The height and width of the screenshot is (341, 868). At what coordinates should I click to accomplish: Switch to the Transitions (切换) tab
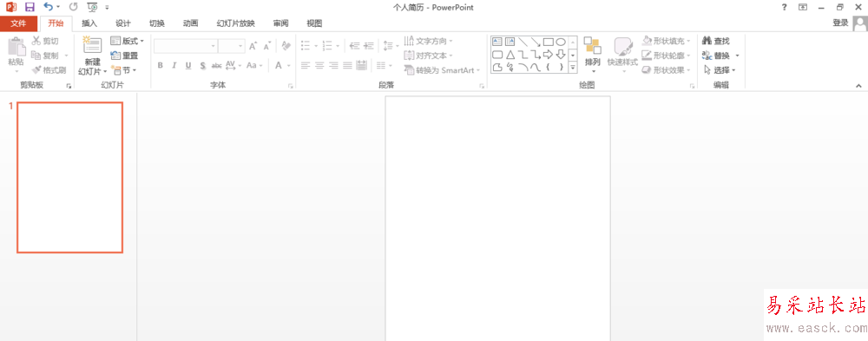(x=156, y=23)
